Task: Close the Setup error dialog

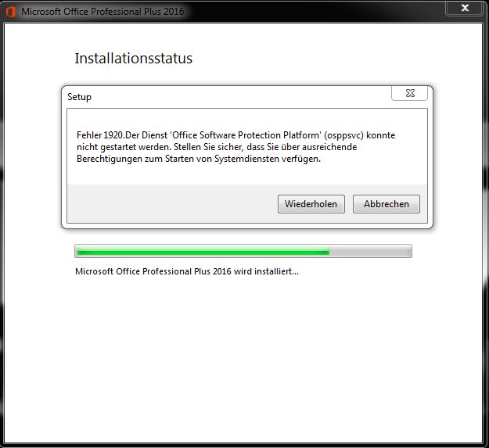Action: (x=409, y=93)
